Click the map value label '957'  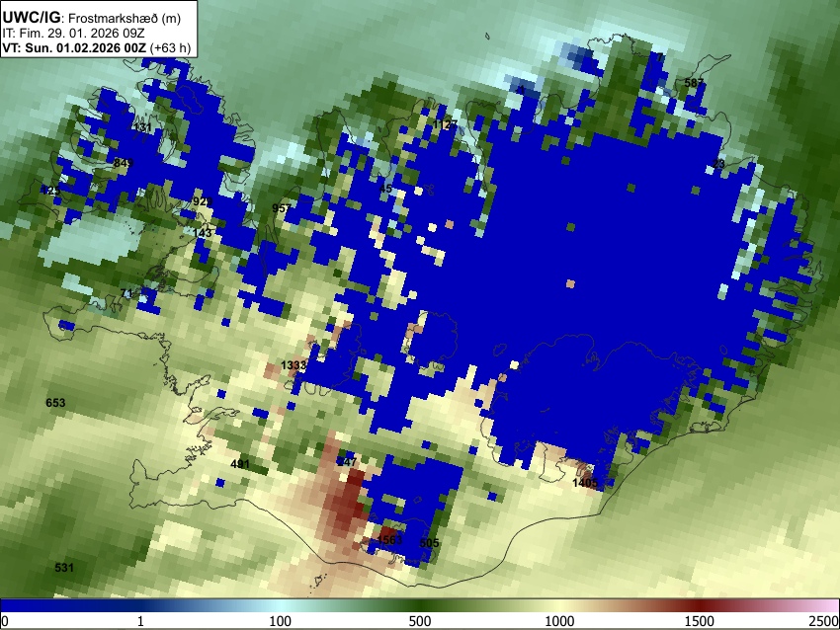[x=282, y=208]
